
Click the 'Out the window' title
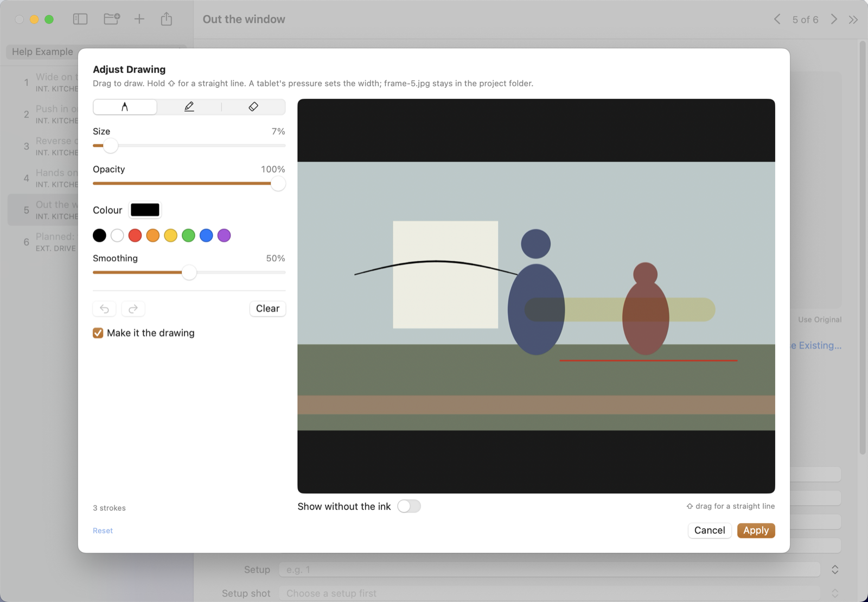(x=244, y=19)
